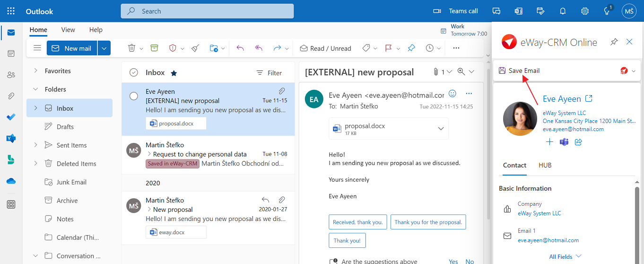
Task: Open Bookings app in the left rail
Action: point(11,159)
